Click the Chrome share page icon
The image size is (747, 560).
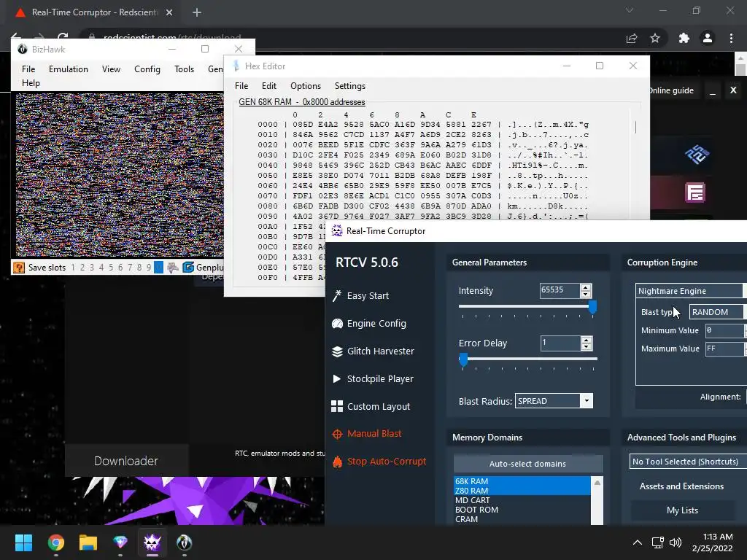(632, 38)
